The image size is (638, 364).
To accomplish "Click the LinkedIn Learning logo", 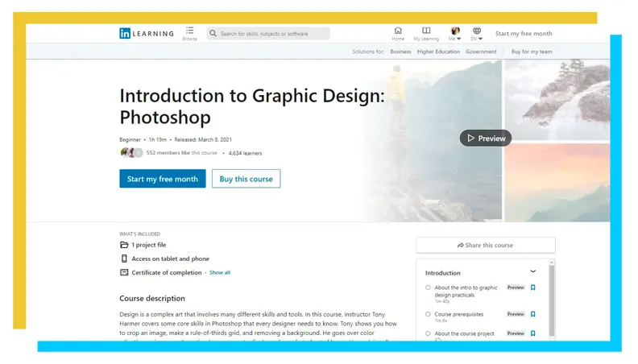I will (x=147, y=33).
